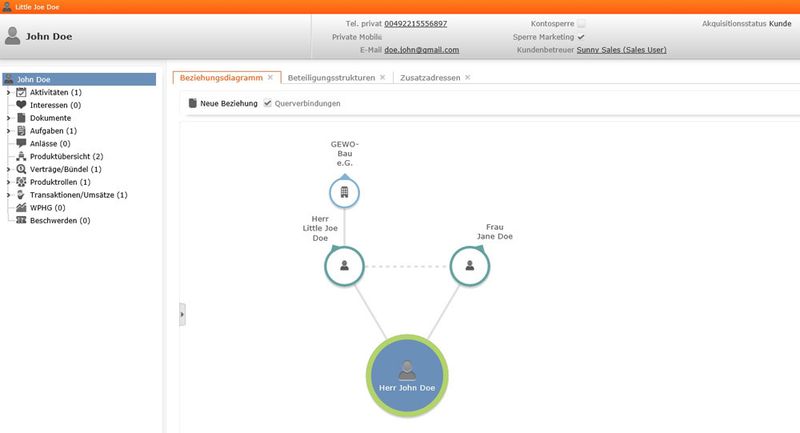800x433 pixels.
Task: Click the John Doe header avatar icon
Action: click(13, 36)
